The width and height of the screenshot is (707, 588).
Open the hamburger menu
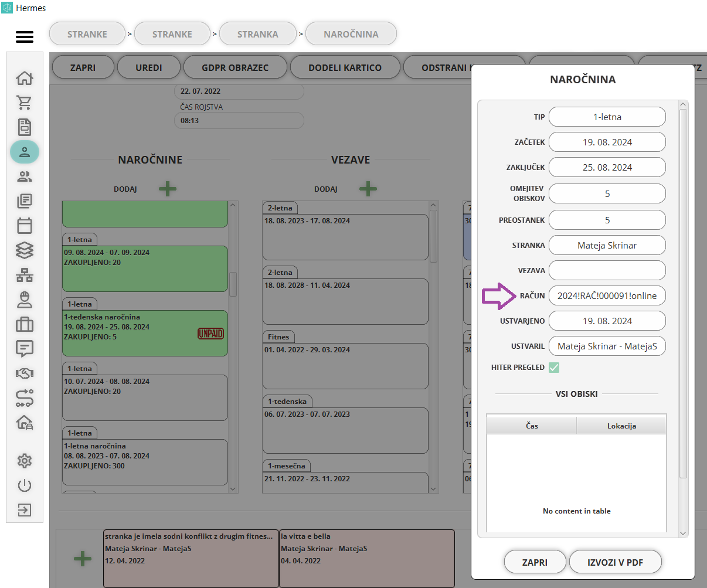click(x=25, y=37)
